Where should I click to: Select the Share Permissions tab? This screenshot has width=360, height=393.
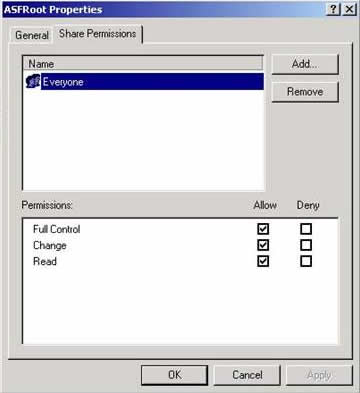[98, 34]
